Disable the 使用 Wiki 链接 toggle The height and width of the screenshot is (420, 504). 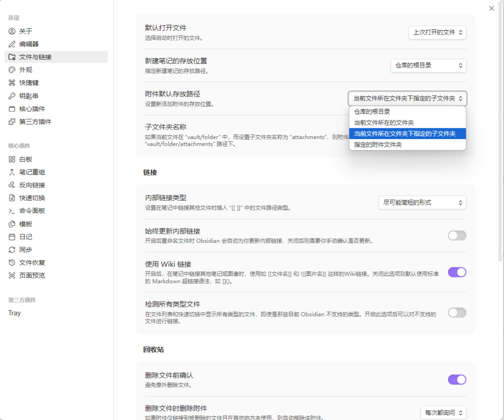457,272
